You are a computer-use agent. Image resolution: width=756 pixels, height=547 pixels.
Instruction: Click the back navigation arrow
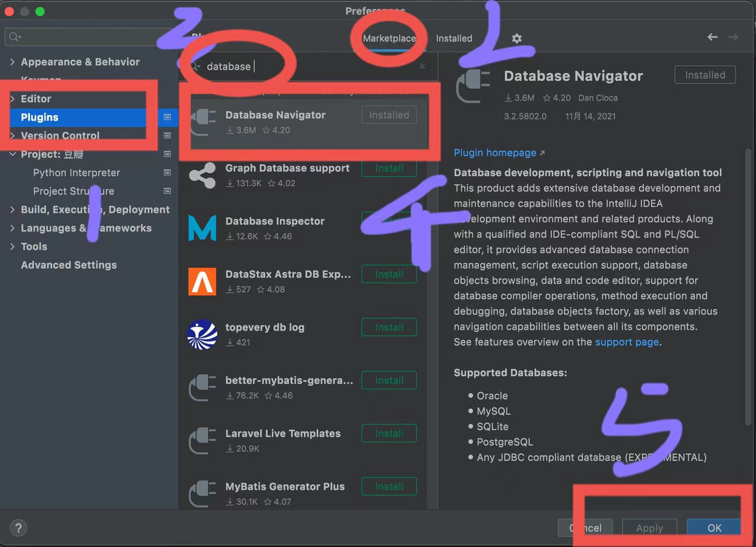pyautogui.click(x=712, y=37)
